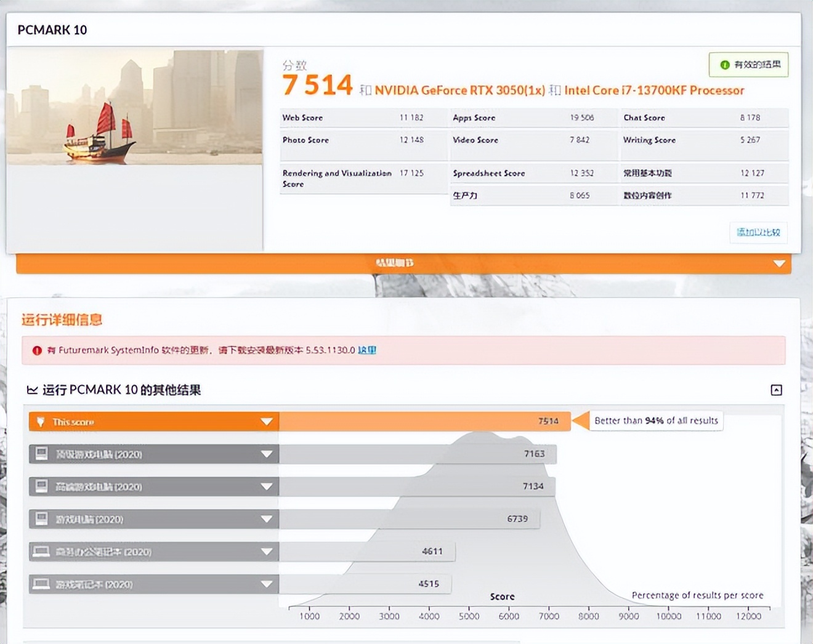
Task: Expand the dropdown arrow in the 7163 row
Action: click(267, 454)
